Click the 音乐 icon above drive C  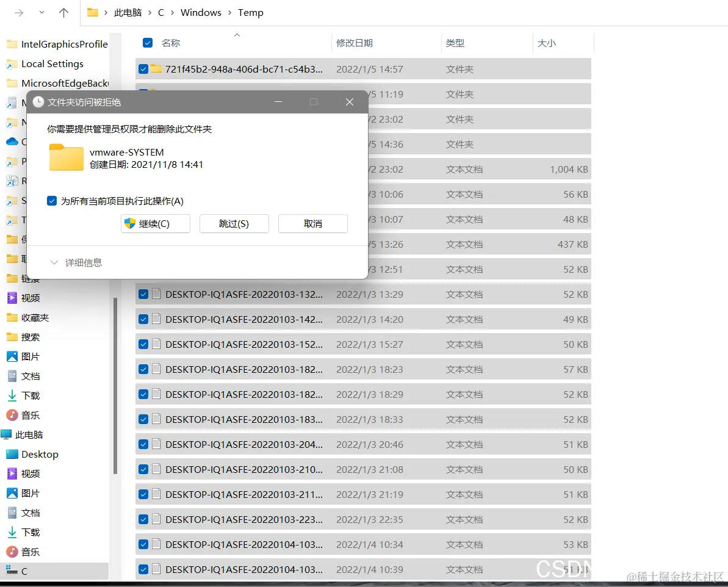pyautogui.click(x=12, y=551)
